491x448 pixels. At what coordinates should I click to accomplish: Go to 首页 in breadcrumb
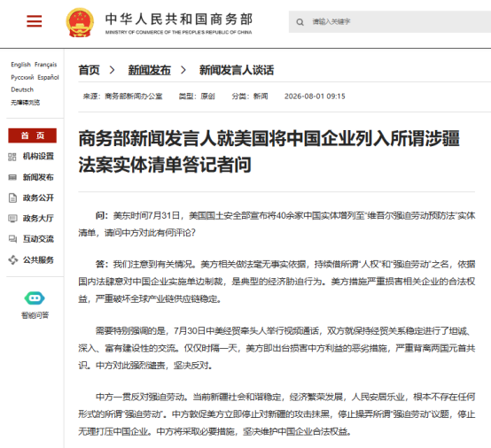(x=89, y=70)
